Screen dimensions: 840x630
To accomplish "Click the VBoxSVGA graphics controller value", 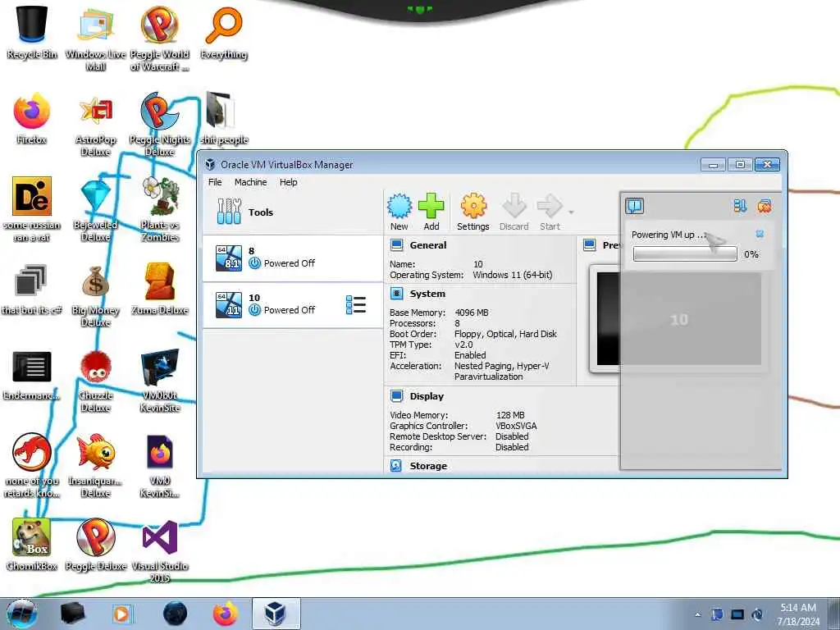I will click(517, 426).
